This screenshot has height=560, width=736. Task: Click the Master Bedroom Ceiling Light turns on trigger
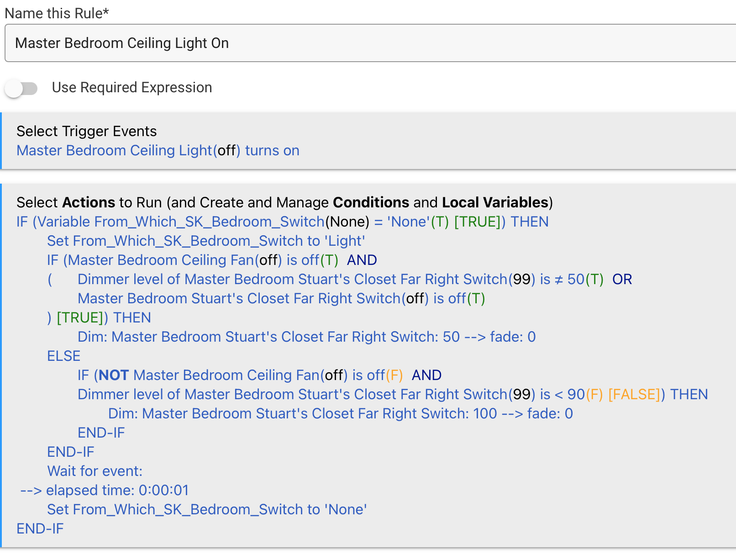pyautogui.click(x=158, y=150)
